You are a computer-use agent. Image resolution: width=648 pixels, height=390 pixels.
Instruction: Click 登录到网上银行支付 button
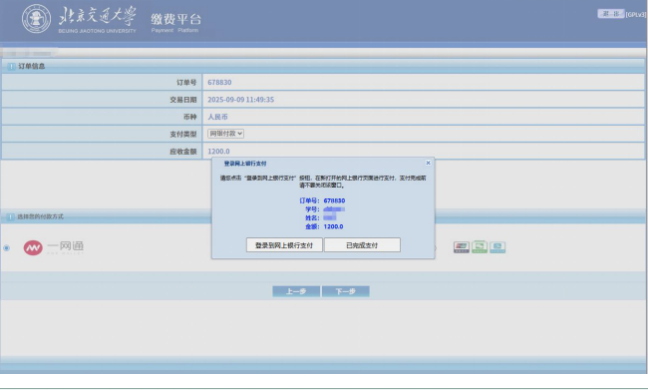(284, 245)
